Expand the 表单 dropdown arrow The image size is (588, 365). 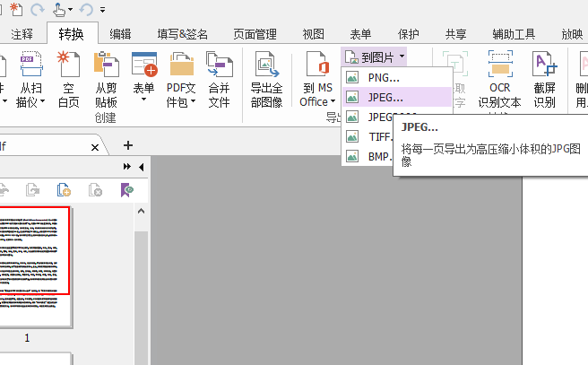(x=143, y=100)
